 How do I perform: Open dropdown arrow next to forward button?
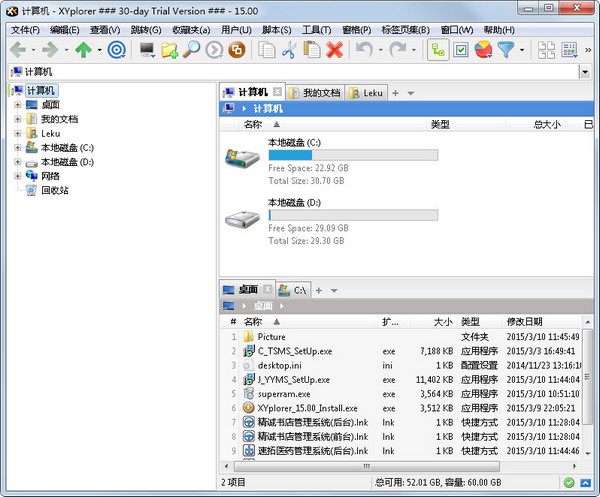(66, 50)
